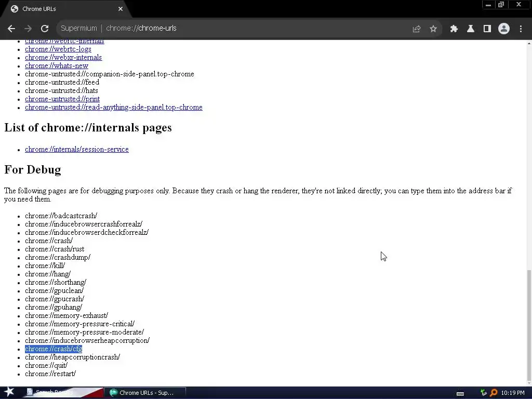Open the chrome://webrtc-logs link
Image resolution: width=532 pixels, height=399 pixels.
point(58,49)
